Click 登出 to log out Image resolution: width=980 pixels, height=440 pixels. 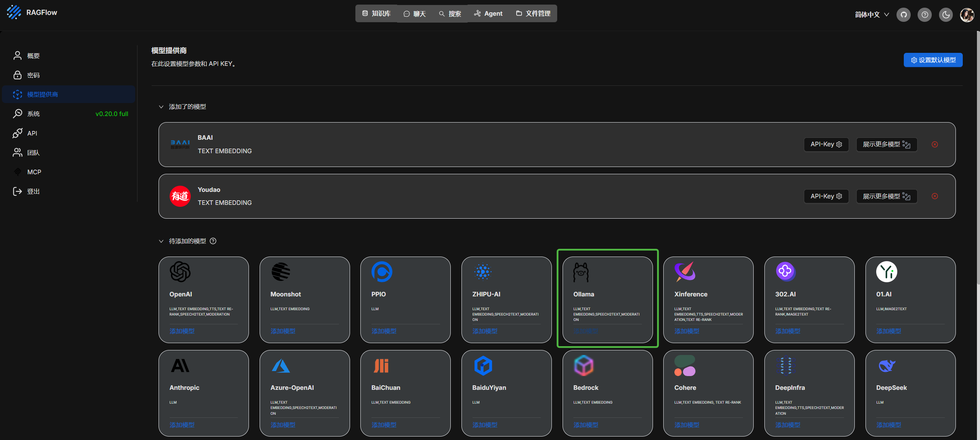pyautogui.click(x=69, y=191)
